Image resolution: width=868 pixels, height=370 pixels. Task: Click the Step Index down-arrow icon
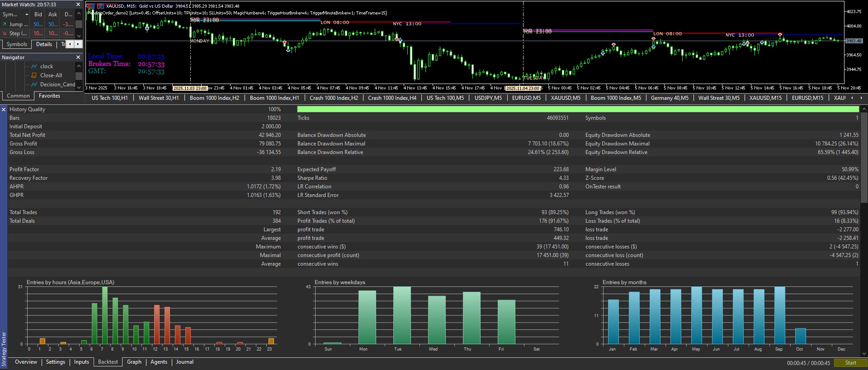point(5,33)
